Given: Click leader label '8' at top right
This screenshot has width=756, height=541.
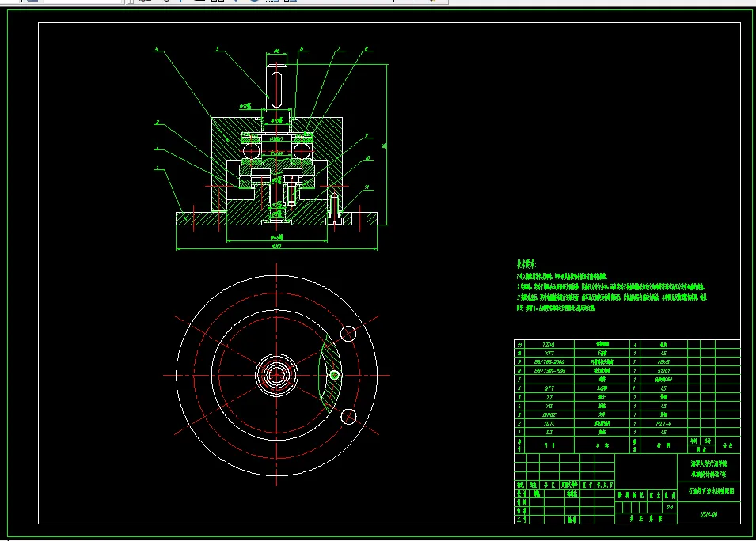Looking at the screenshot, I should pyautogui.click(x=367, y=49).
